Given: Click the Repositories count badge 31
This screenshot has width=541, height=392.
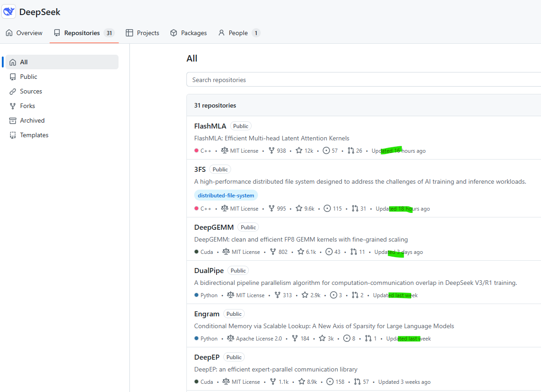Looking at the screenshot, I should coord(109,33).
